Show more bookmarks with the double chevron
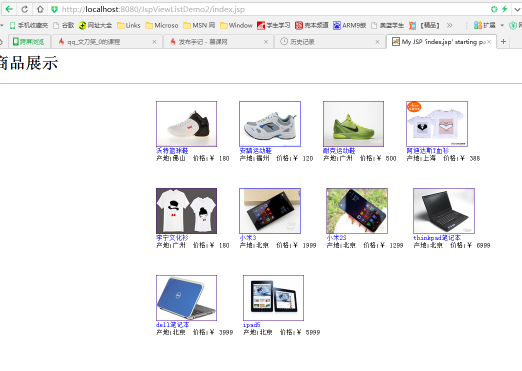This screenshot has height=371, width=522. pos(449,25)
